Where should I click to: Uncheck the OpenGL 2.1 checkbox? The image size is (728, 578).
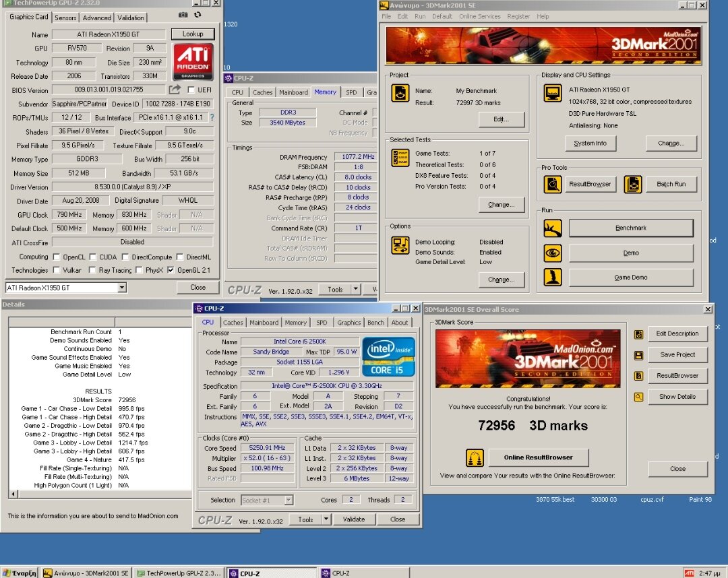(171, 270)
